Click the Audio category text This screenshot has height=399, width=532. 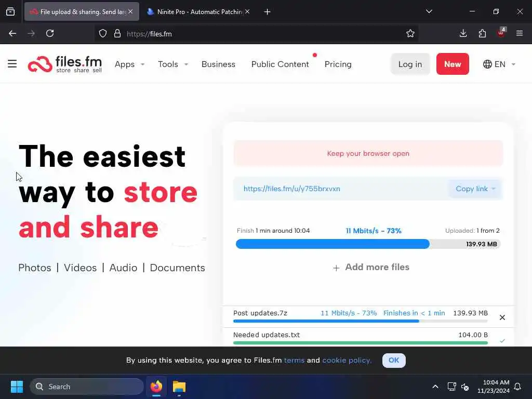pos(123,268)
